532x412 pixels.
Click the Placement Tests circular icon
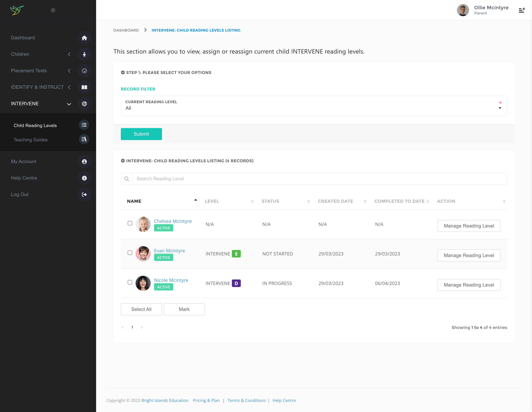84,71
